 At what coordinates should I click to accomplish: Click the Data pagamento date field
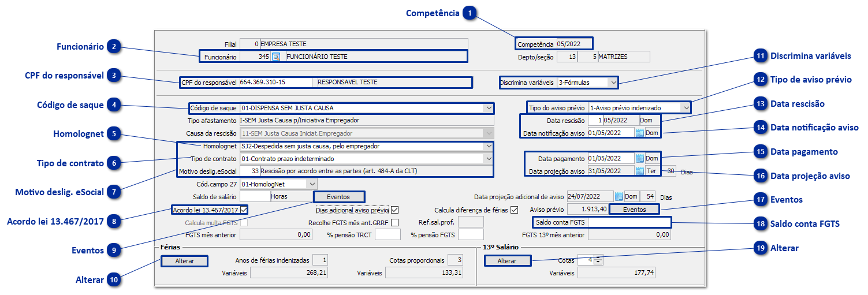pos(610,158)
